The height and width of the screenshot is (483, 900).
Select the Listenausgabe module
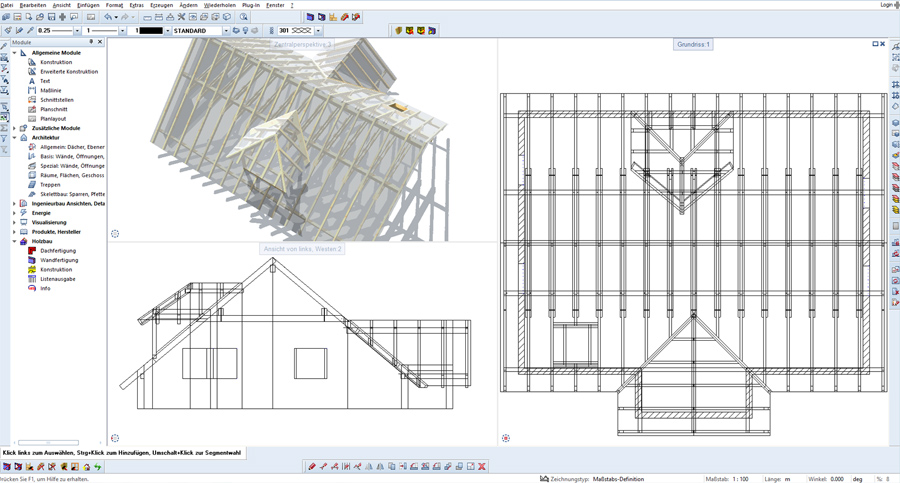(x=57, y=279)
